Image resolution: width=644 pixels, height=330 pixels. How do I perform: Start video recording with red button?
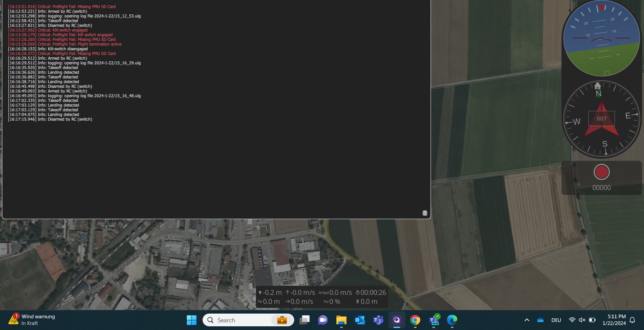point(601,172)
